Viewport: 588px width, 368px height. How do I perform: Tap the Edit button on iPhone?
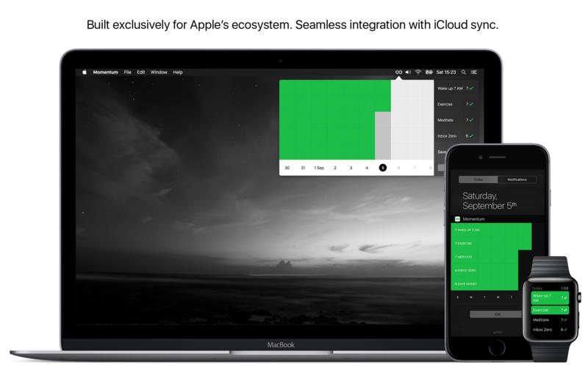(x=495, y=314)
